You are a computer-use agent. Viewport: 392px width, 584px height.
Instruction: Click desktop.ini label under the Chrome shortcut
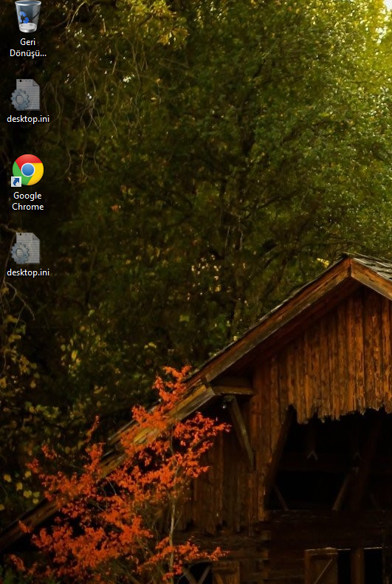pyautogui.click(x=28, y=272)
